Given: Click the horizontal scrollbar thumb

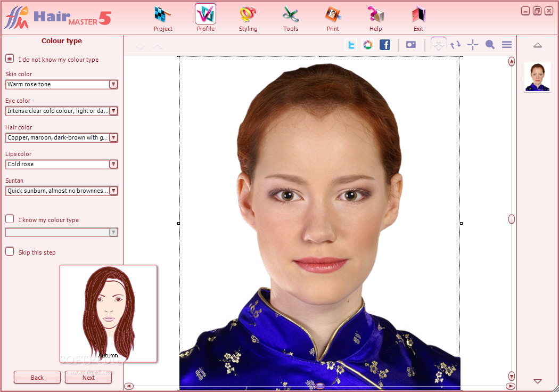Looking at the screenshot, I should click(x=320, y=386).
